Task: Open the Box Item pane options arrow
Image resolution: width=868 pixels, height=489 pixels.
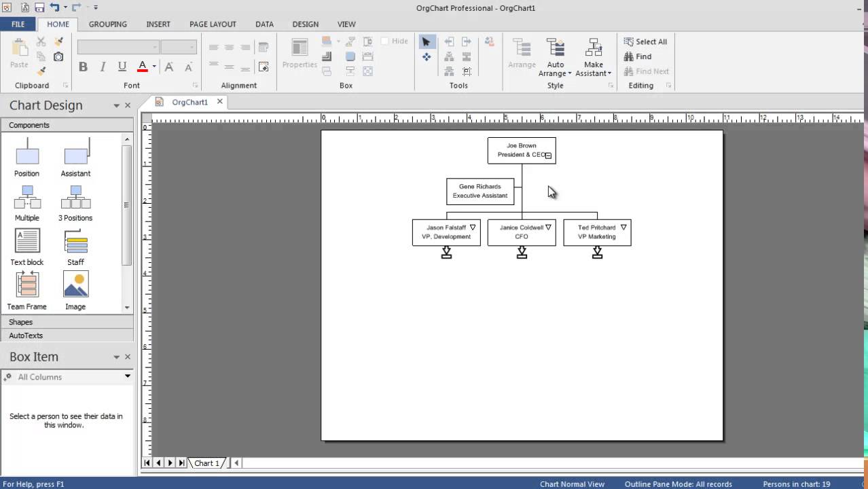Action: point(117,357)
